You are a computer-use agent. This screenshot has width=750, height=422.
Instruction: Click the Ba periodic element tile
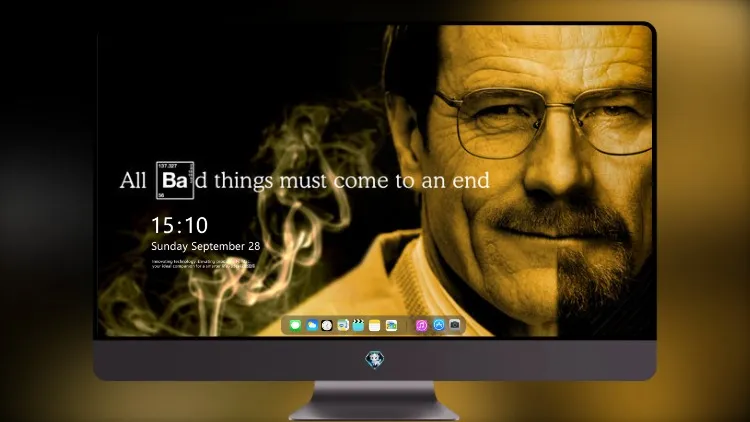[175, 180]
